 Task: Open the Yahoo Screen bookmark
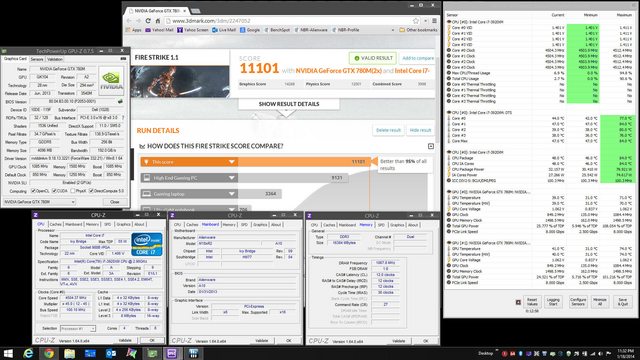(x=193, y=30)
